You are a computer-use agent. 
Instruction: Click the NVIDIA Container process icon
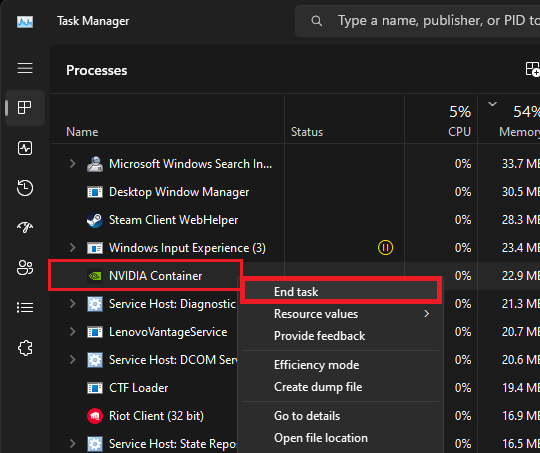coord(95,276)
